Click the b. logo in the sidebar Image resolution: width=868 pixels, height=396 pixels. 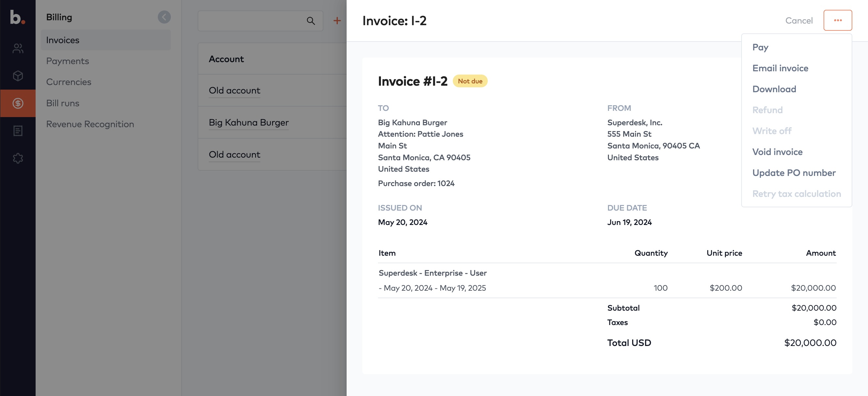(x=18, y=17)
